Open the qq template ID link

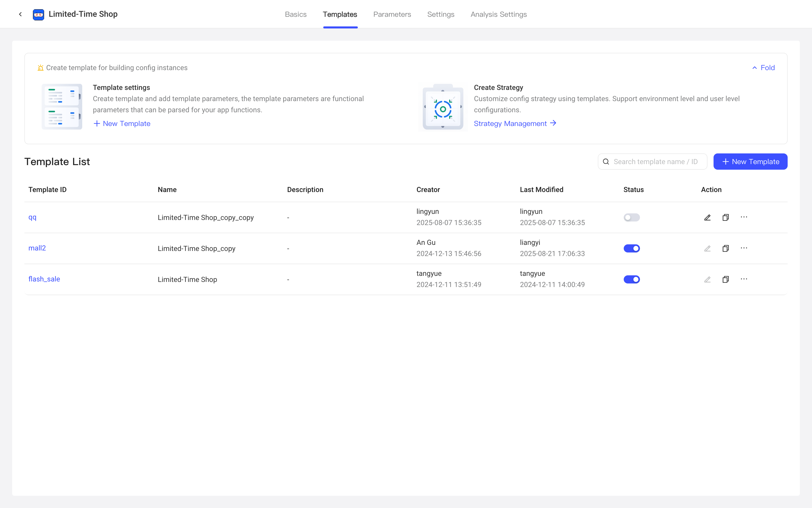pos(32,217)
